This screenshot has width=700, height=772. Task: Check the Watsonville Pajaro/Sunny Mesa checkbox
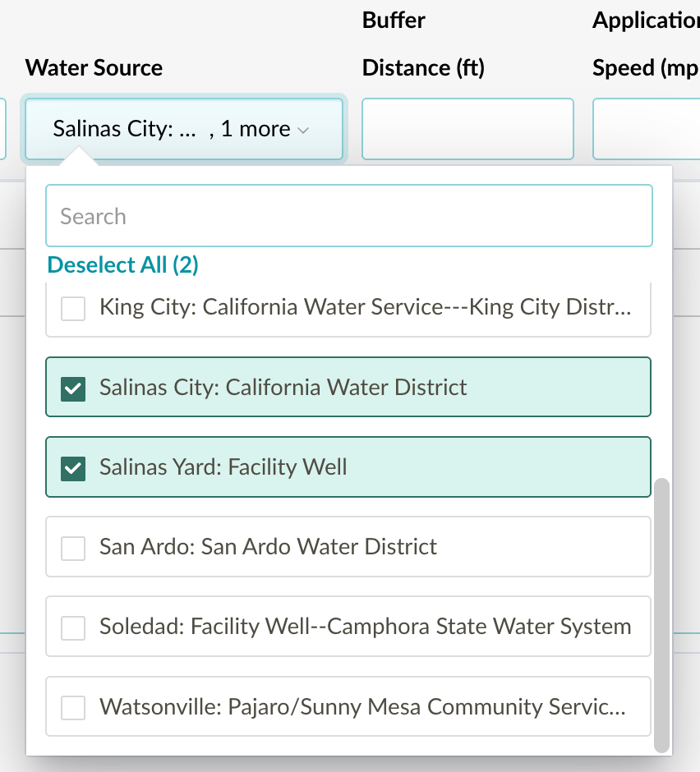coord(74,708)
